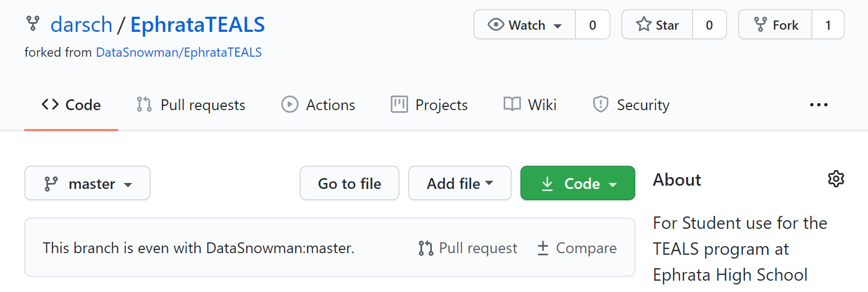Open the DataSnowman/EphrataTEALS source repository
The width and height of the screenshot is (868, 292).
pos(179,52)
